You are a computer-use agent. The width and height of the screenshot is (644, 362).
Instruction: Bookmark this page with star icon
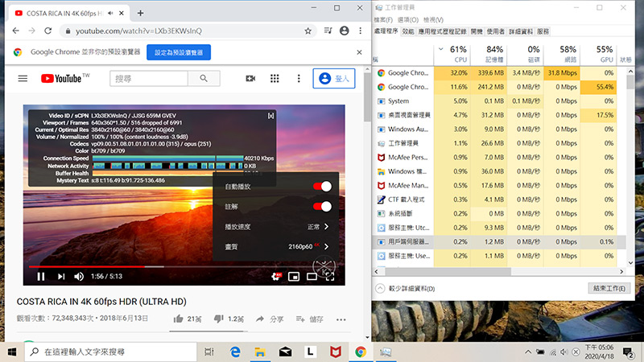pyautogui.click(x=308, y=31)
